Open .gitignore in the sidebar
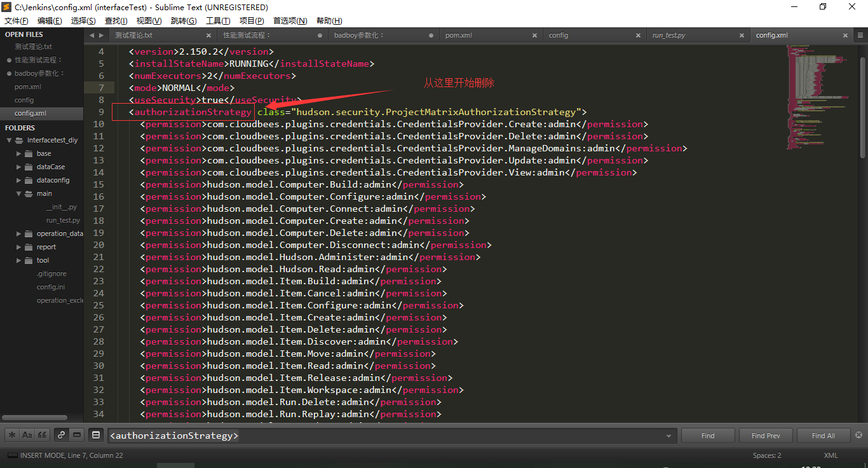 coord(51,273)
